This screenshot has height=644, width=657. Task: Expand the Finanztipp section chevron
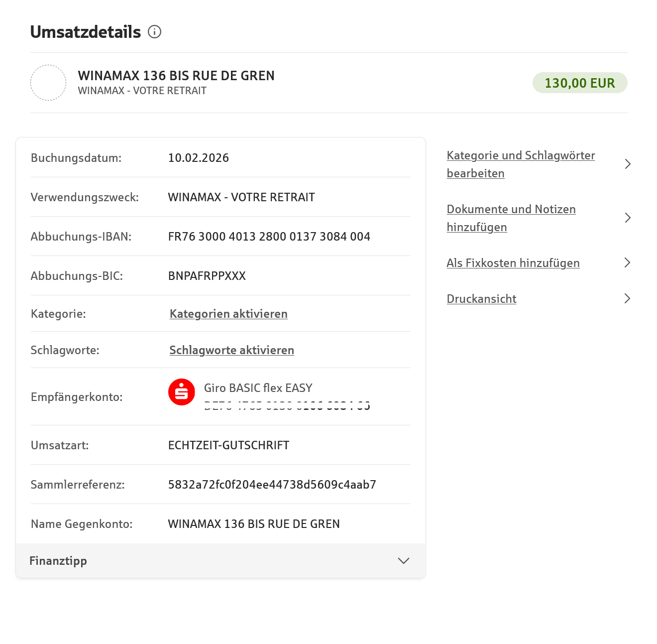click(x=404, y=561)
